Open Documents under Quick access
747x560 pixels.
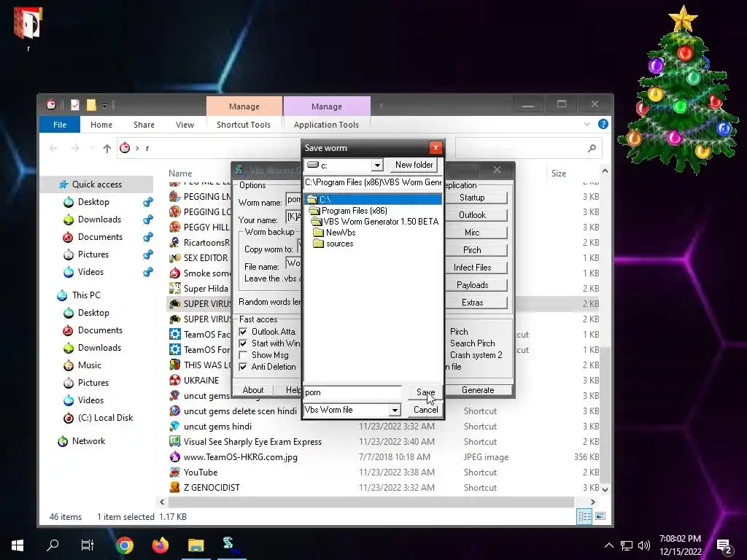(x=100, y=237)
